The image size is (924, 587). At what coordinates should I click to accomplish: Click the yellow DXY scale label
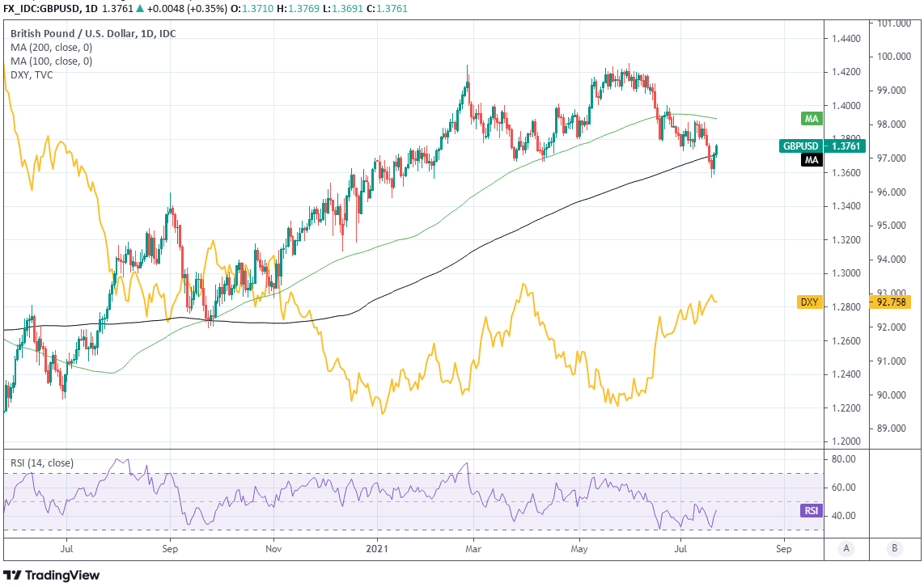click(810, 302)
